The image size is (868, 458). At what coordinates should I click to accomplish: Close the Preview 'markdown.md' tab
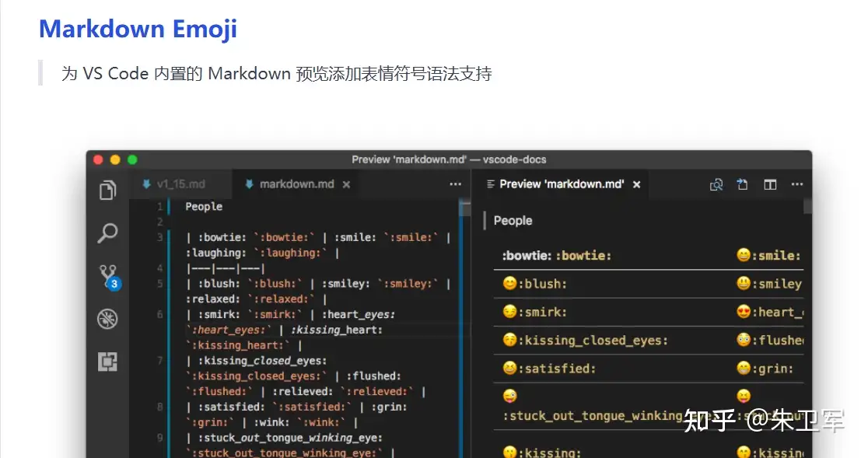(x=636, y=185)
